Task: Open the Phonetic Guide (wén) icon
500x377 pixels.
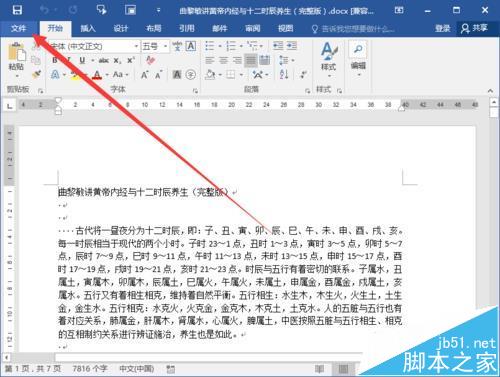Action: 177,46
